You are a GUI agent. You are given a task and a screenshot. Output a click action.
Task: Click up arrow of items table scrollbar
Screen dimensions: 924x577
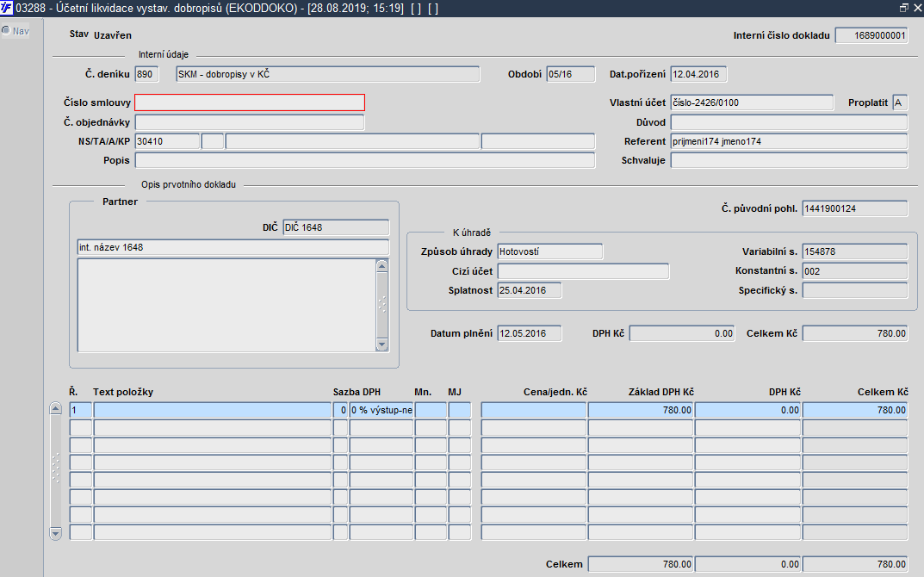click(55, 408)
